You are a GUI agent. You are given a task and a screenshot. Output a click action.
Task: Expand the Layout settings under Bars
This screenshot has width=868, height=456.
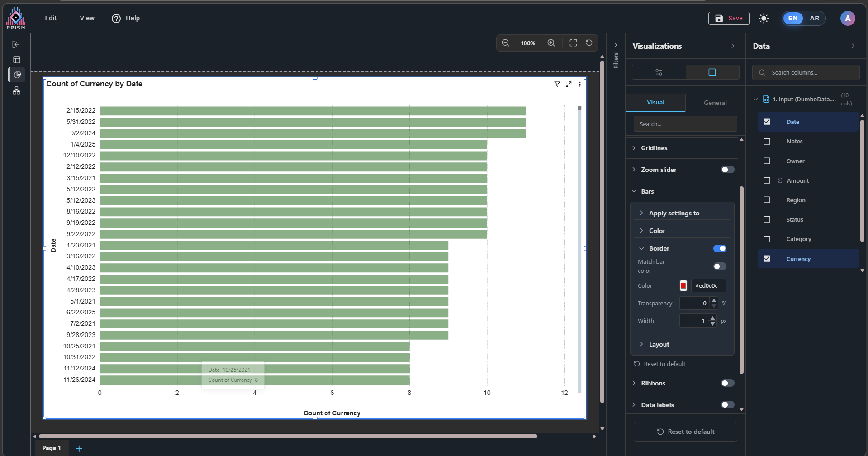[659, 344]
